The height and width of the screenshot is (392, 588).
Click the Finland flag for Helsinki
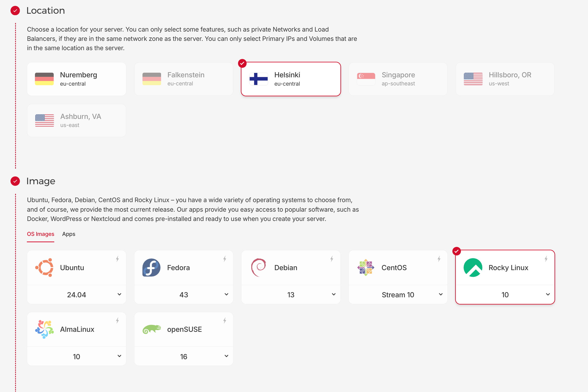coord(258,79)
